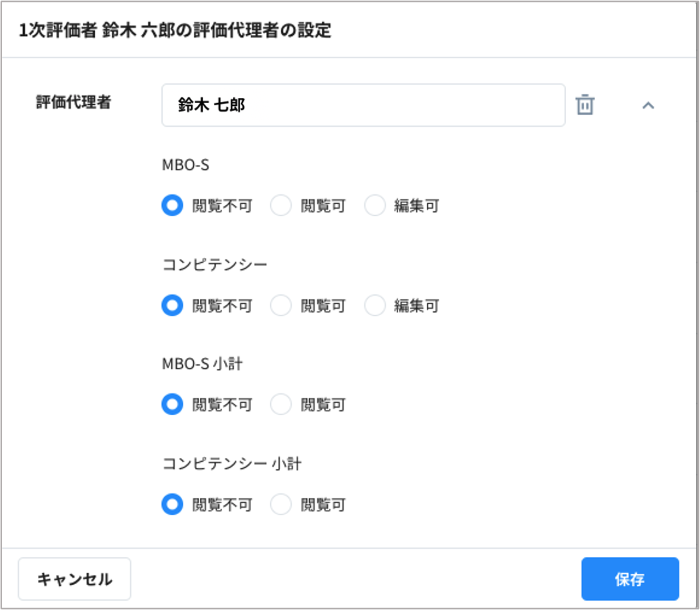Select 閲覧不可 for MBO-S 小計

coord(172,404)
